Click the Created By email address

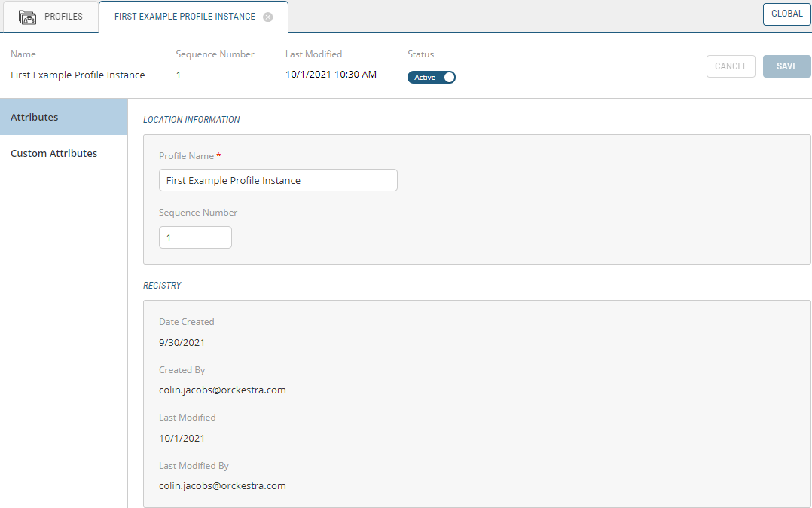(222, 390)
